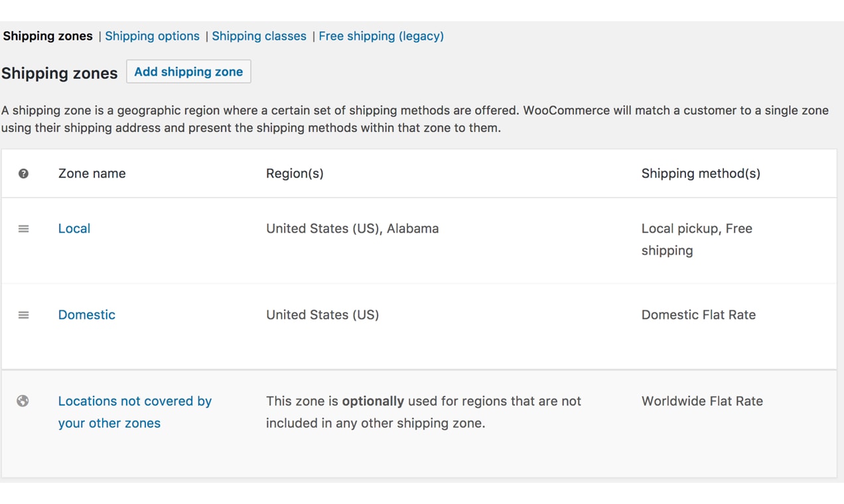Select the United States (US), Alabama region text
The height and width of the screenshot is (504, 844).
coord(352,229)
